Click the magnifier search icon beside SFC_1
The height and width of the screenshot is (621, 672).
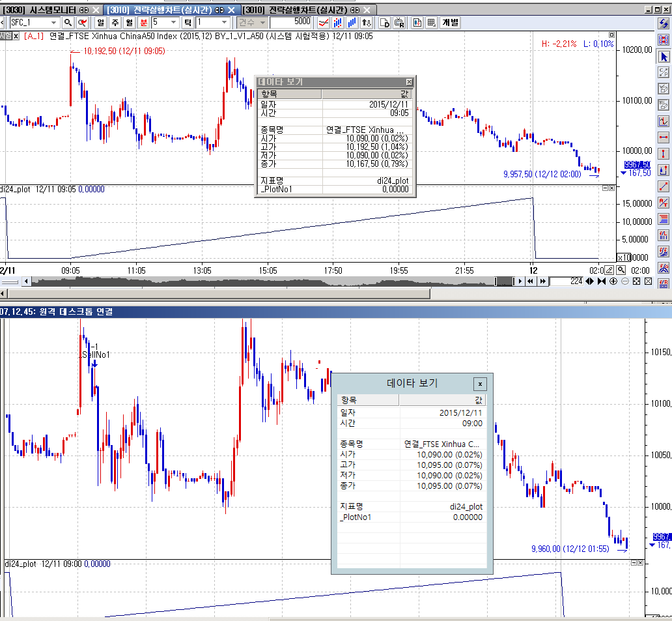pos(68,23)
